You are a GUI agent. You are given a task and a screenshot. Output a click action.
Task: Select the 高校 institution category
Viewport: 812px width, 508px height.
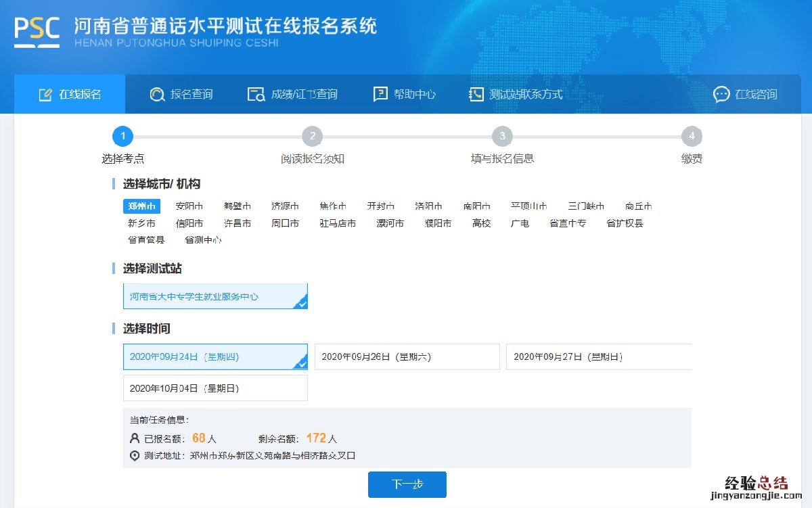(481, 223)
